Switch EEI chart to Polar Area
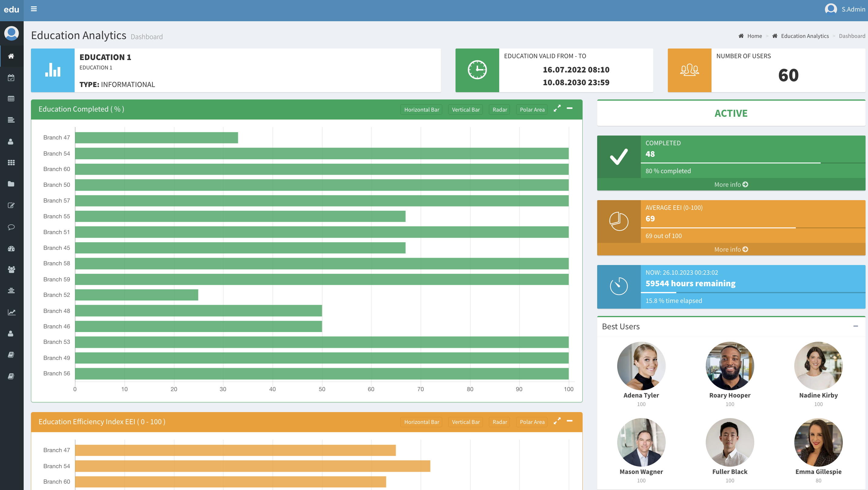This screenshot has height=490, width=868. pos(532,422)
